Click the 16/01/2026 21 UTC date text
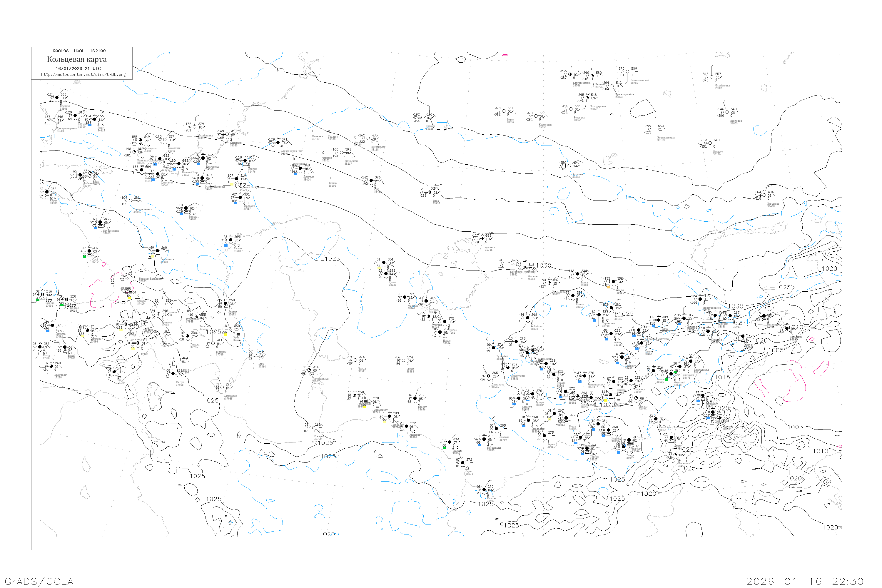 click(x=78, y=69)
